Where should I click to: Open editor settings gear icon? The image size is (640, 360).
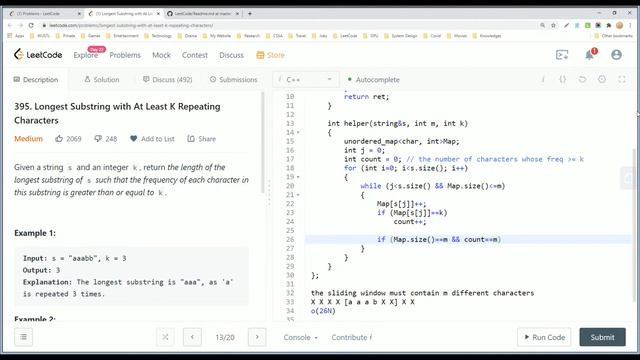pos(602,80)
